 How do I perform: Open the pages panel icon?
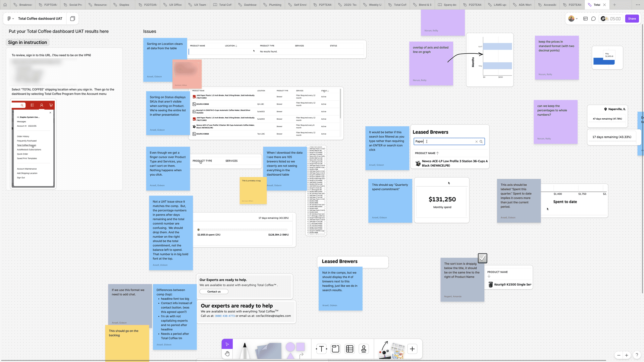tap(72, 18)
